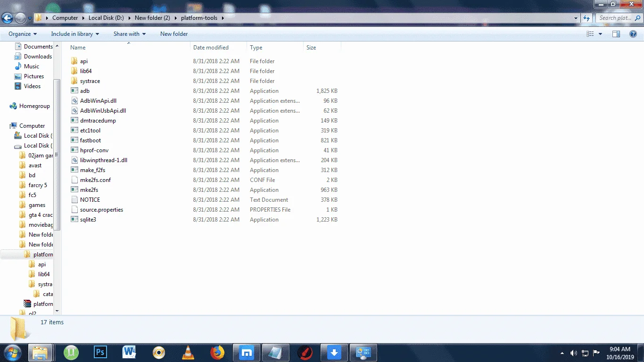Image resolution: width=644 pixels, height=362 pixels.
Task: Click the AdbWinUsbApi.dll file icon
Action: point(74,111)
